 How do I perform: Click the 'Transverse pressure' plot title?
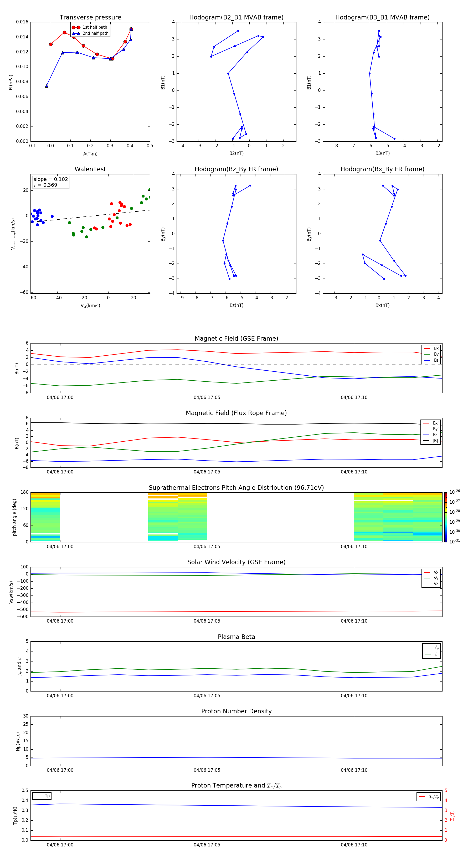point(90,17)
